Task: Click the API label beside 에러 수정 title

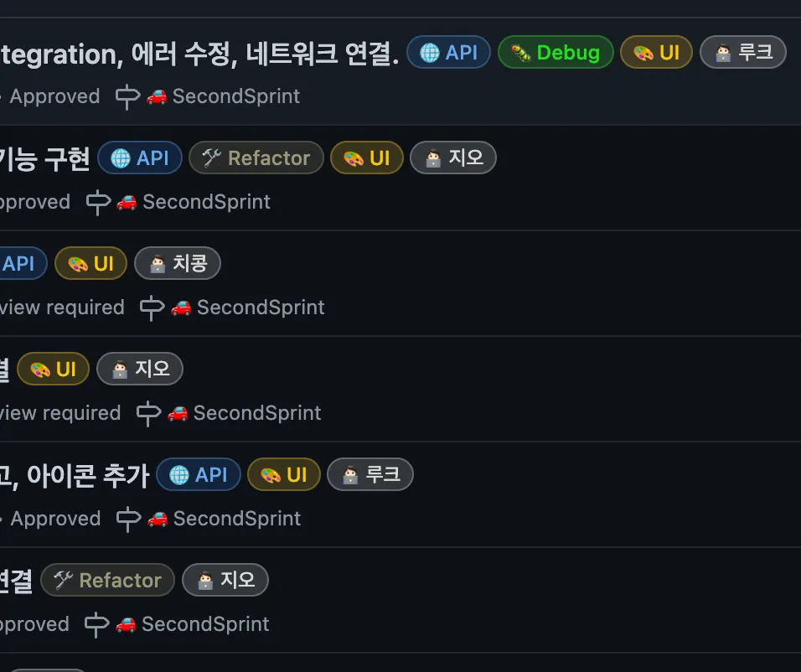Action: click(x=448, y=53)
